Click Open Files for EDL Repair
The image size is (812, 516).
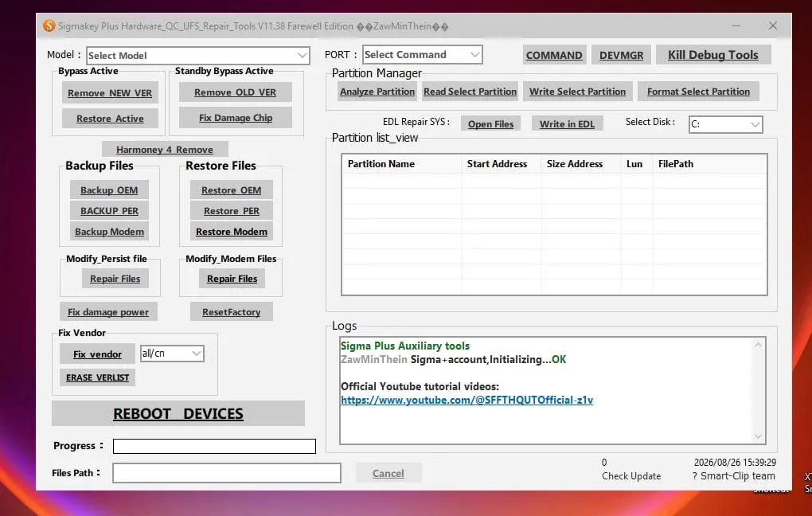tap(490, 123)
